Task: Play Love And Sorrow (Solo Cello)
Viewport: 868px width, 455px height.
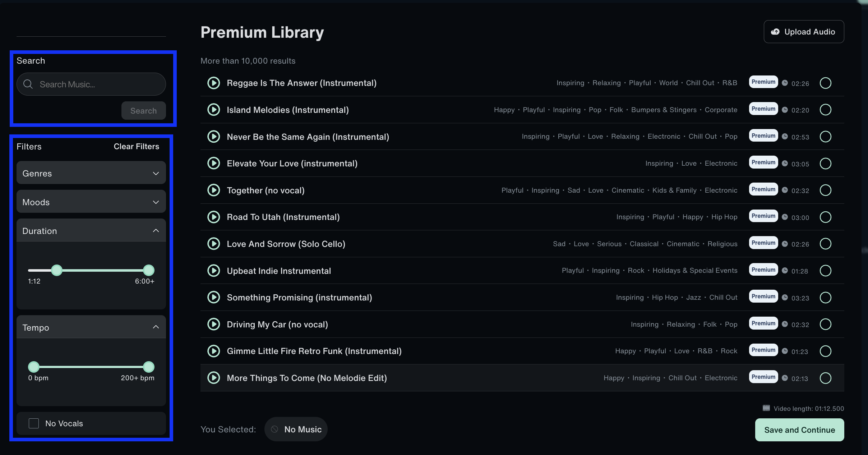Action: click(x=214, y=244)
